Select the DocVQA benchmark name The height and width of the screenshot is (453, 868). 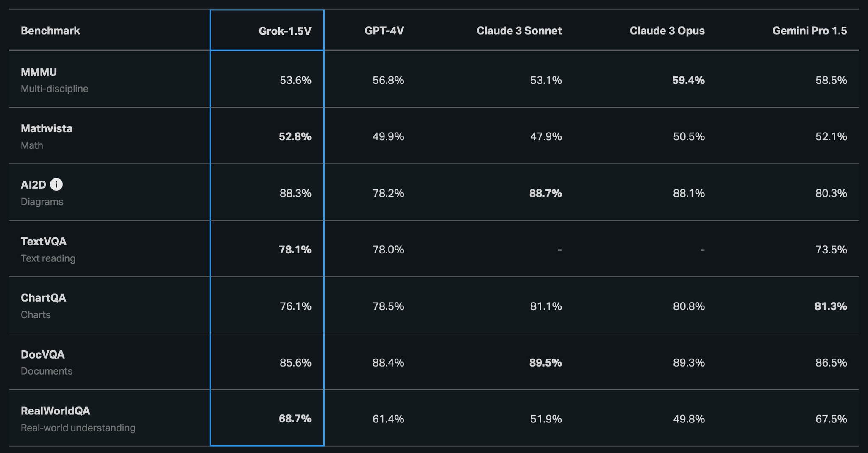click(x=43, y=354)
